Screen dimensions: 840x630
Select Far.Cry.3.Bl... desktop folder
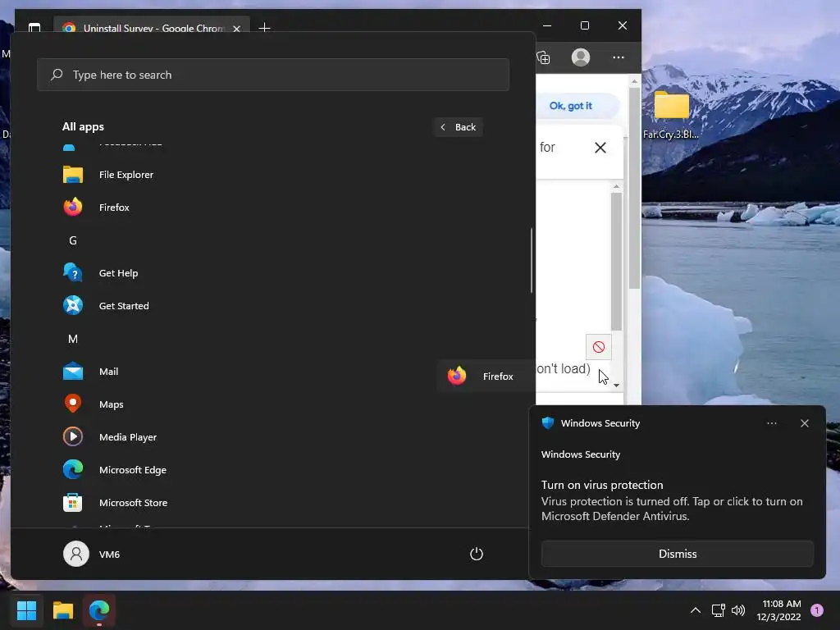pos(671,115)
